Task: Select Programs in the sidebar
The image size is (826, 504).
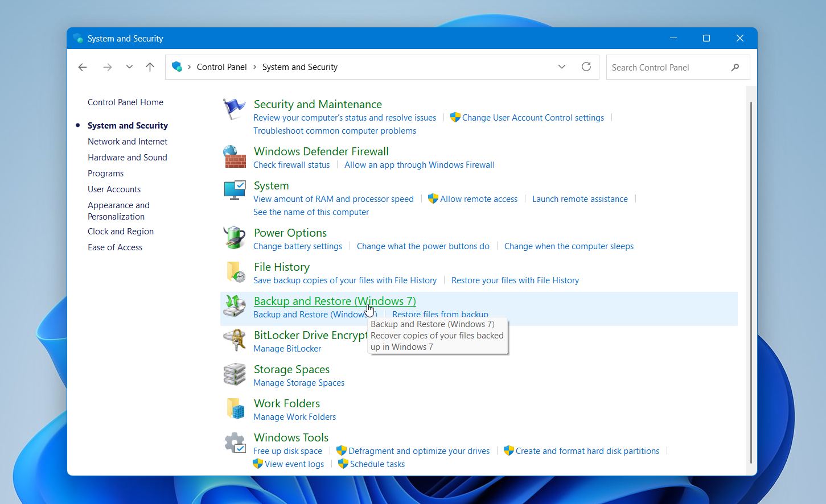Action: tap(105, 173)
